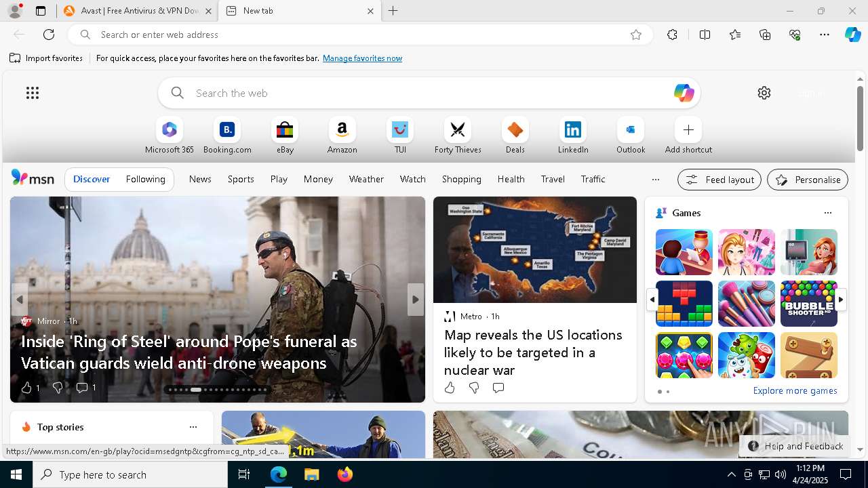Select the Discover feed tab
This screenshot has width=868, height=488.
pos(92,179)
